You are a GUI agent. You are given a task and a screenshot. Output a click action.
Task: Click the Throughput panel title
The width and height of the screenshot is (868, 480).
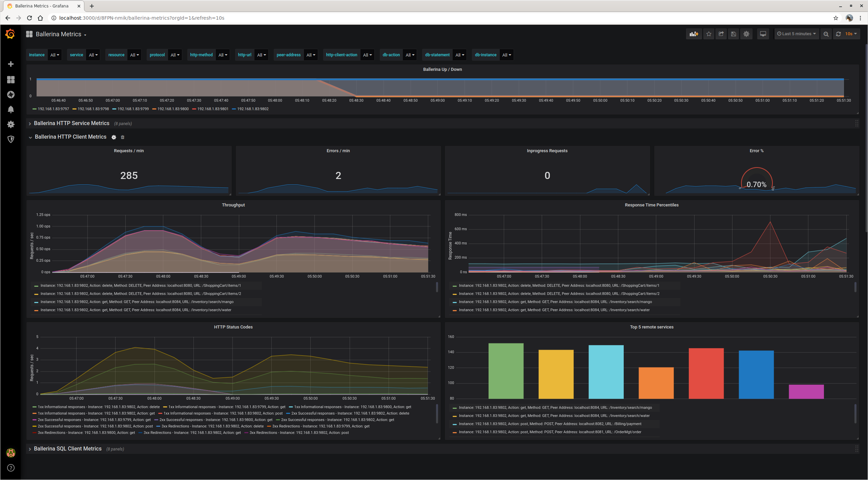click(x=233, y=205)
